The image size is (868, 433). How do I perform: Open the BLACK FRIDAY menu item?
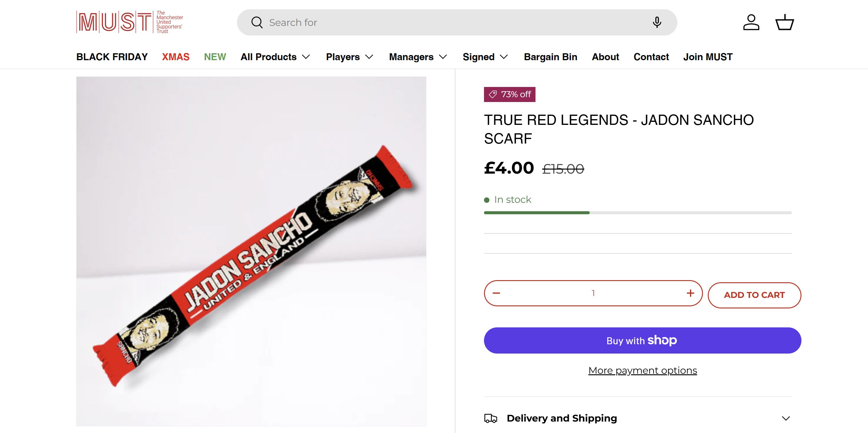pos(112,57)
